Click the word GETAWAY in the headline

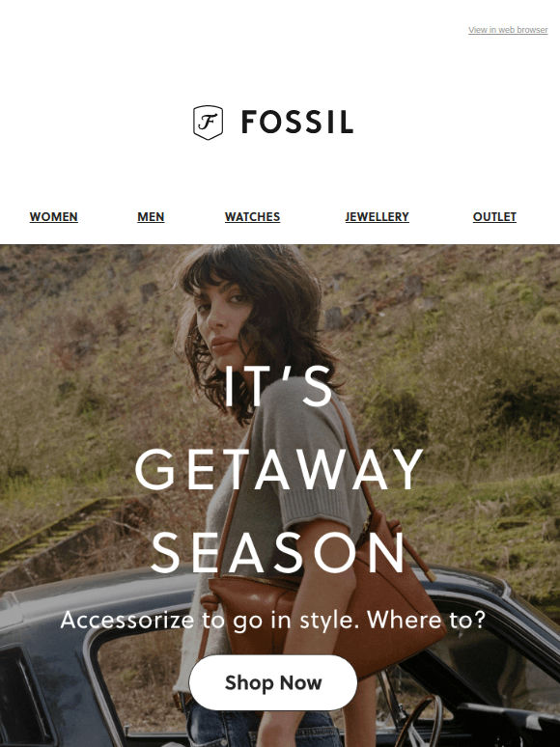279,469
